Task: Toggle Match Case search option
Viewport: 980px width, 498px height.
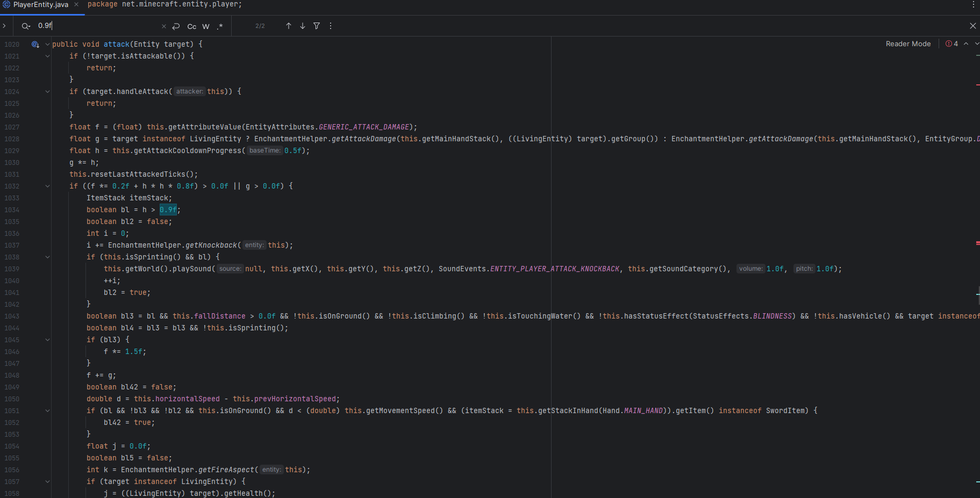Action: (x=192, y=26)
